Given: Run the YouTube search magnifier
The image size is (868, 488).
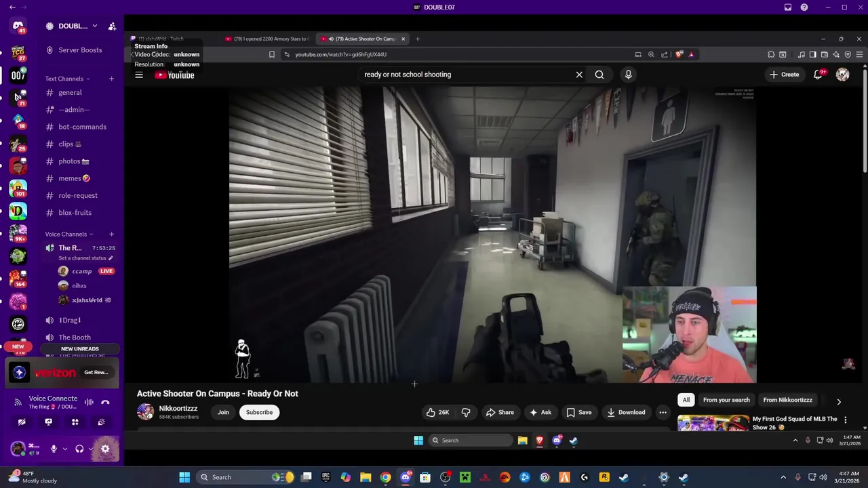Looking at the screenshot, I should 599,75.
